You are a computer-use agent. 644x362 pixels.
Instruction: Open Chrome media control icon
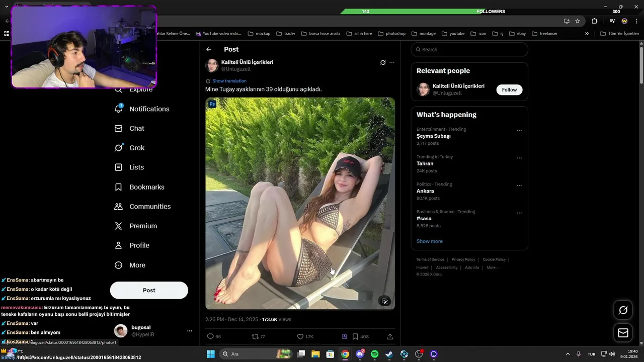tap(612, 21)
